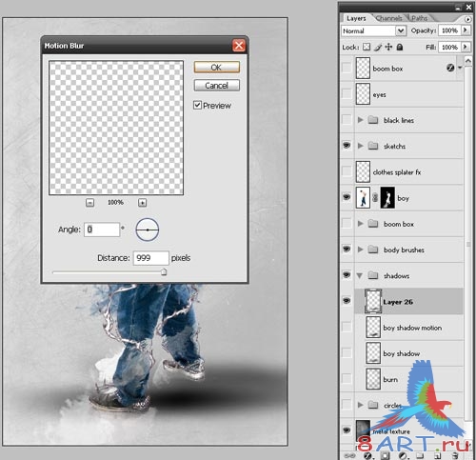Select the boy layer image thumbnail
The image size is (476, 460).
[x=363, y=198]
